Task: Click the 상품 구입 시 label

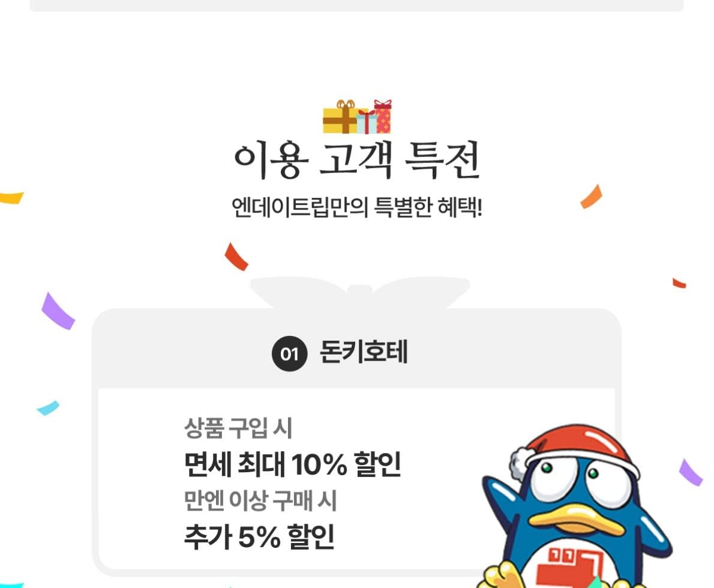Action: [x=238, y=428]
